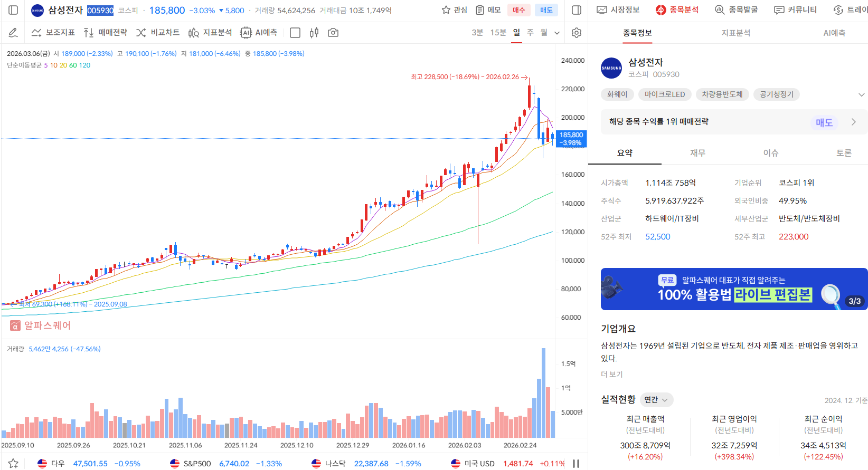The width and height of the screenshot is (868, 470).
Task: Click 52주 최고 value 223,000
Action: 794,237
